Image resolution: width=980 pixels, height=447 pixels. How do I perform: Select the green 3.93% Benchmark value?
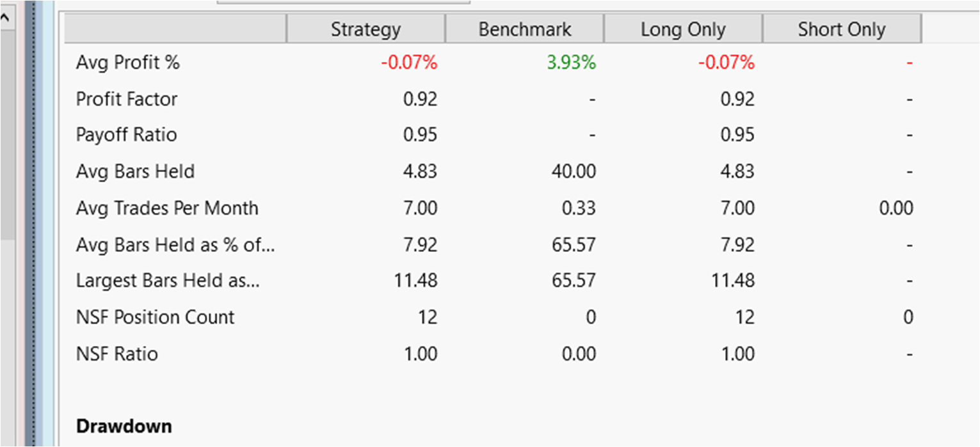click(571, 63)
